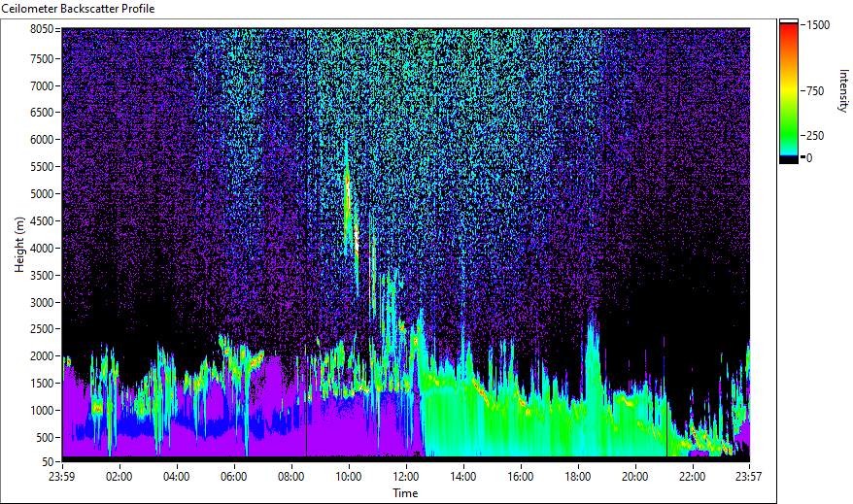This screenshot has width=853, height=504.
Task: Click the 7000 height axis tick label
Action: pyautogui.click(x=42, y=85)
